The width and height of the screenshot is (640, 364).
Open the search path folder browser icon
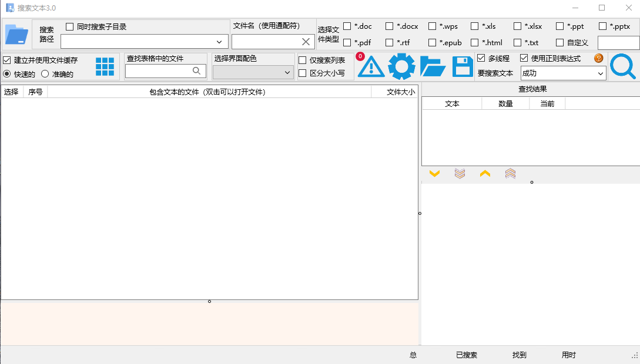tap(16, 35)
